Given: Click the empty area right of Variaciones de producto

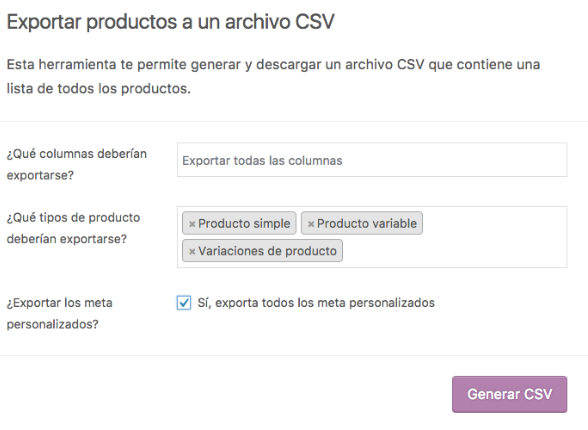Looking at the screenshot, I should 454,251.
